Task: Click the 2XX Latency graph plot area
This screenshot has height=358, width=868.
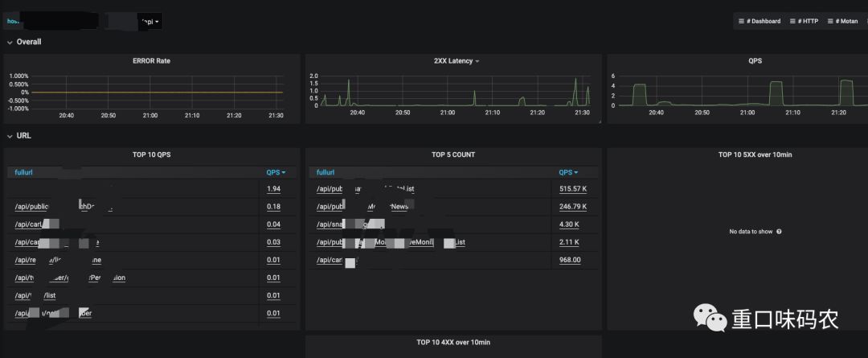Action: pos(456,90)
